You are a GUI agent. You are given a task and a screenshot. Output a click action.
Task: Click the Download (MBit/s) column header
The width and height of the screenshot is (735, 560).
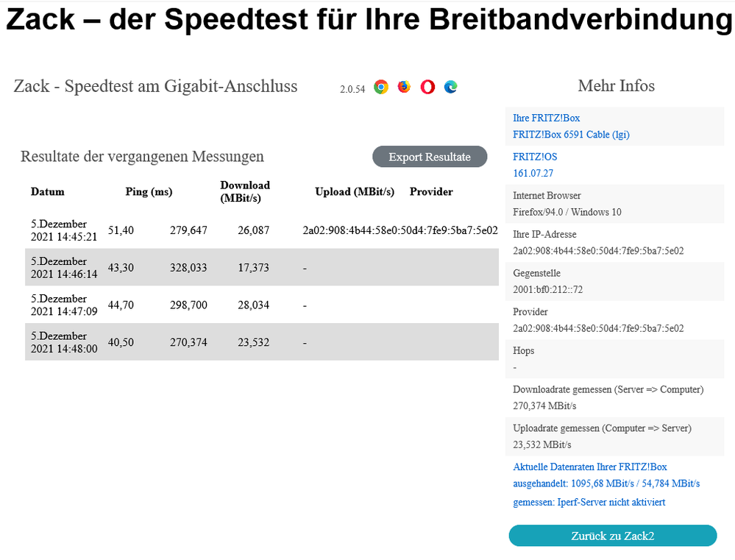(x=245, y=191)
